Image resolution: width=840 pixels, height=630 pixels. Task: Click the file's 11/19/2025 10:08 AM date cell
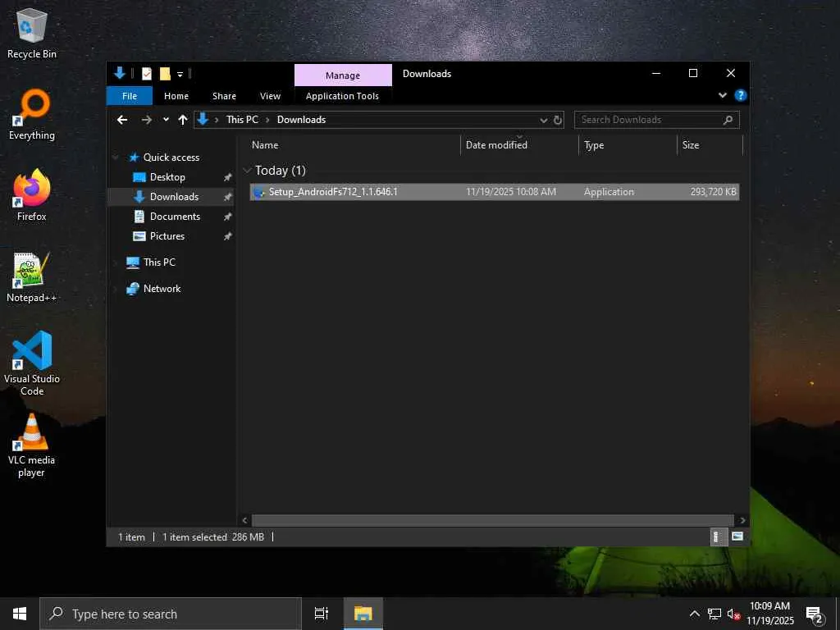tap(511, 192)
